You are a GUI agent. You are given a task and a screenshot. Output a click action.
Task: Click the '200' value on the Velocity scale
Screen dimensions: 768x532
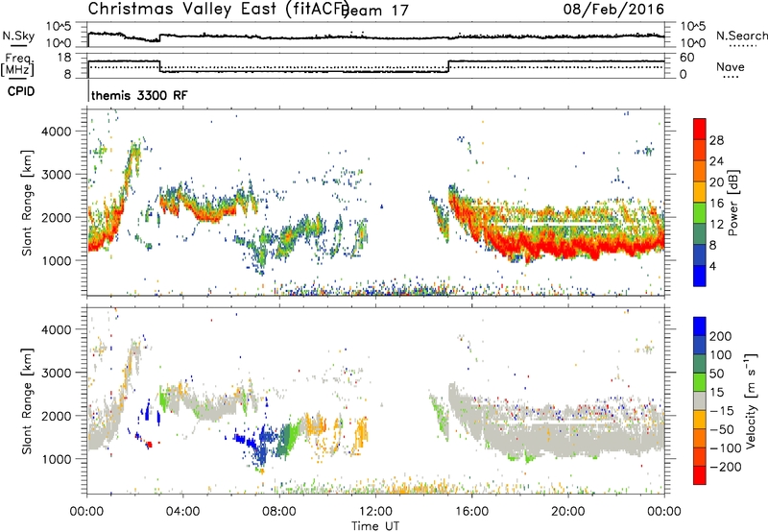[x=721, y=336]
